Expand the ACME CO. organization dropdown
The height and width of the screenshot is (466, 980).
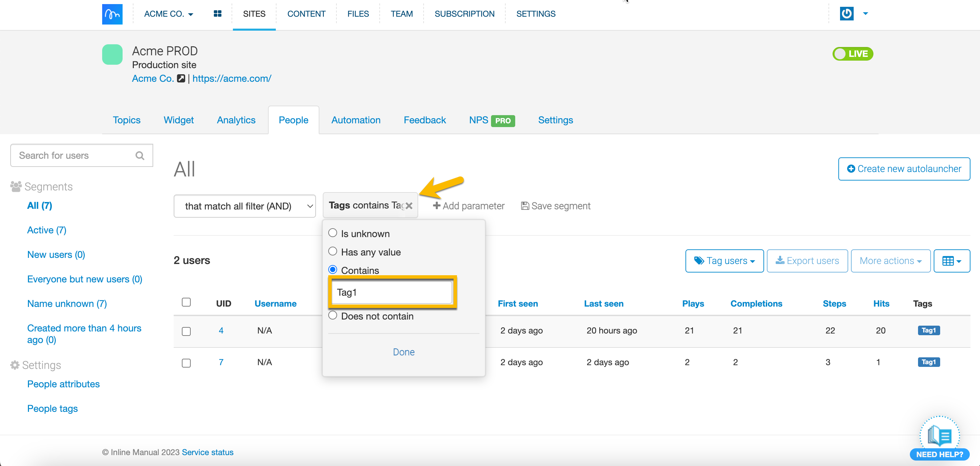(x=169, y=14)
